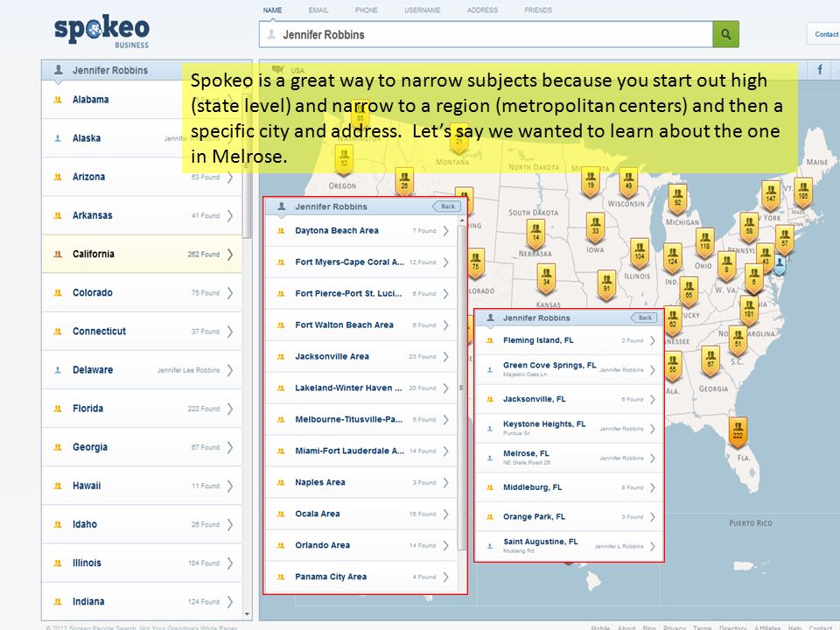This screenshot has width=840, height=630.
Task: Select Delaware Jennifer Lee Robbins row
Action: 142,369
